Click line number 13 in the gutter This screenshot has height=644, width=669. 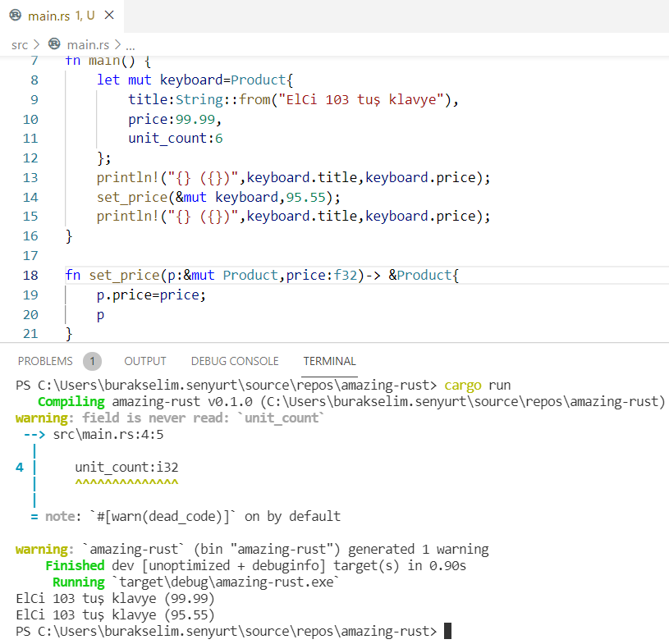30,178
